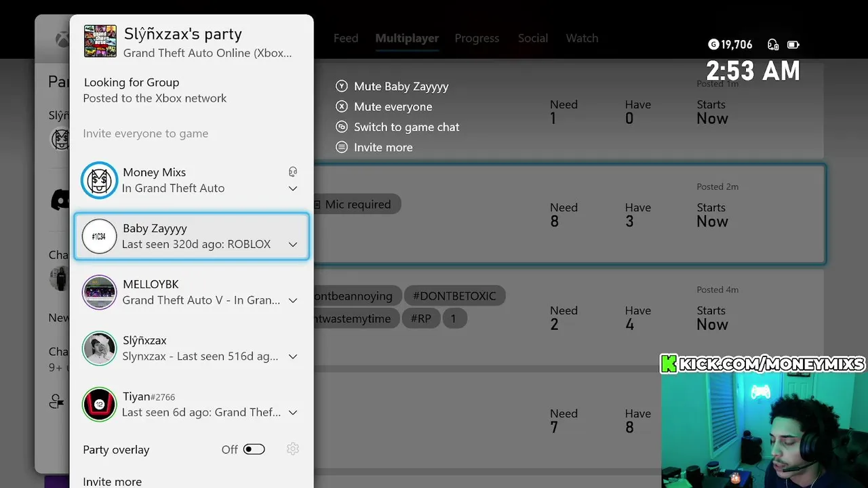
Task: Click Posted to the Xbox network text
Action: click(x=155, y=98)
